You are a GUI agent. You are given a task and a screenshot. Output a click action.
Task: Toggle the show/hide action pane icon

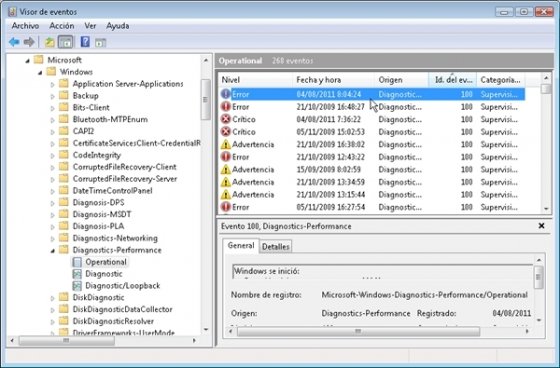point(100,43)
